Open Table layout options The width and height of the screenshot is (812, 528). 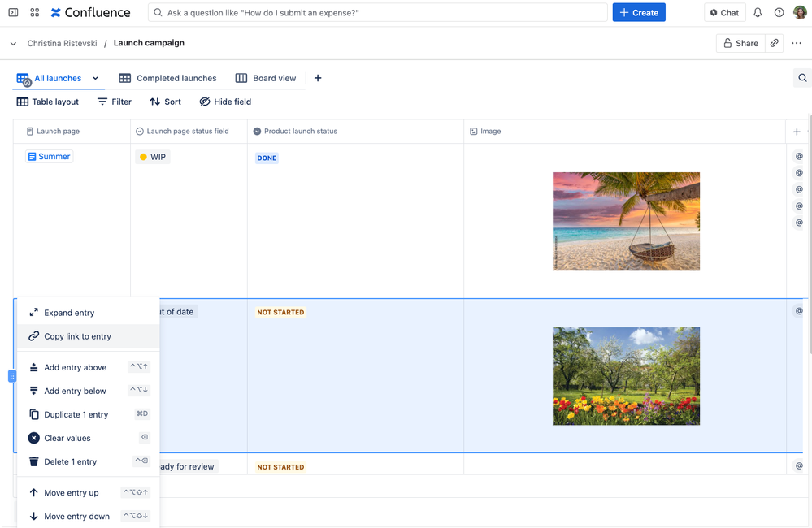(48, 102)
